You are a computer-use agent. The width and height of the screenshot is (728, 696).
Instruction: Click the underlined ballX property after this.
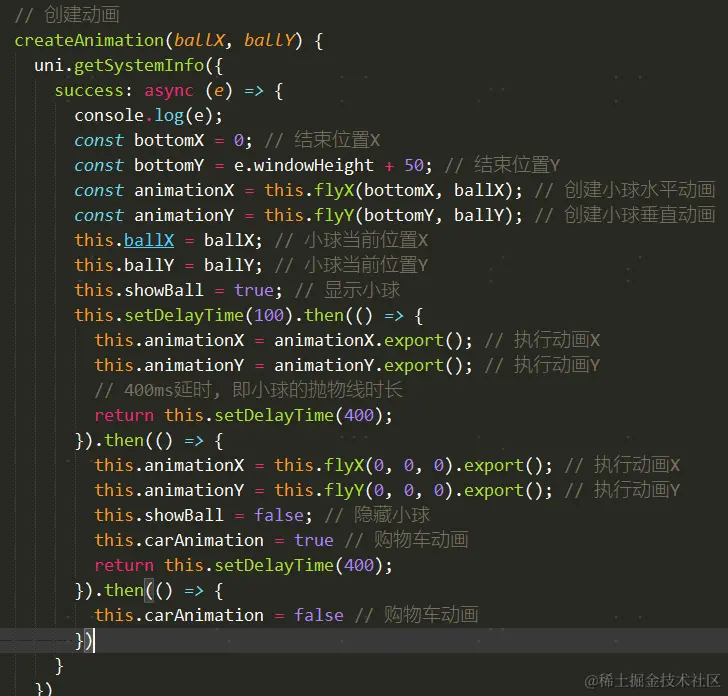pos(149,241)
